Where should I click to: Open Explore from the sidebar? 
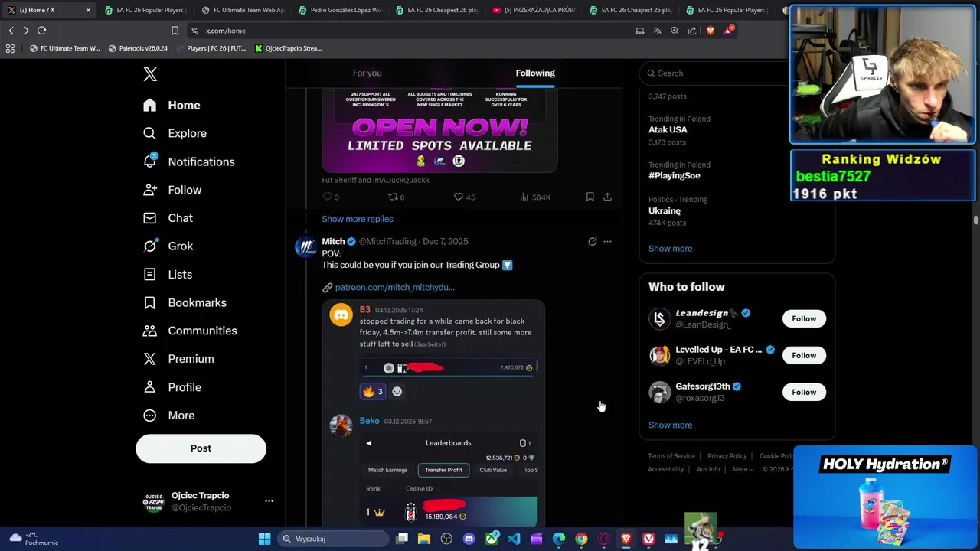175,133
